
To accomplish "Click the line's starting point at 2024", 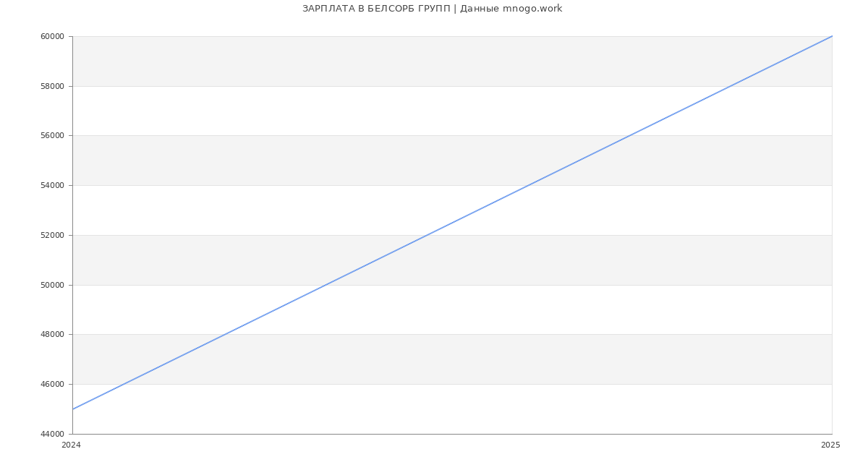I will [73, 409].
